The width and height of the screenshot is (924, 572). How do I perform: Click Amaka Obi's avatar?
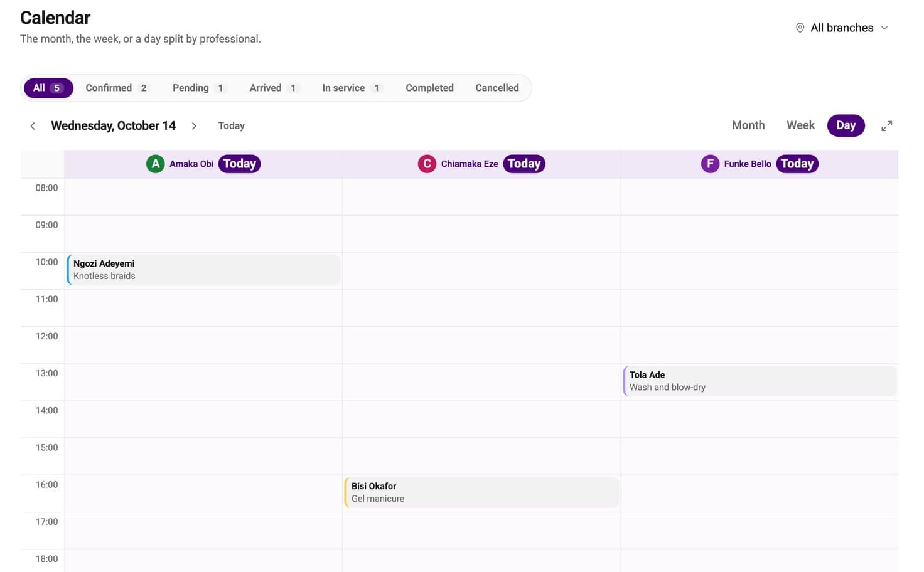pyautogui.click(x=155, y=164)
